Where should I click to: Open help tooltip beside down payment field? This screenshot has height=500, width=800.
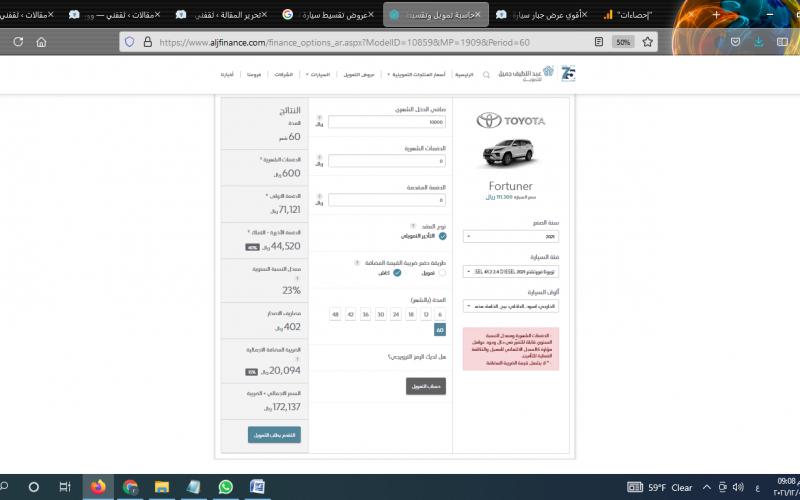[x=319, y=196]
